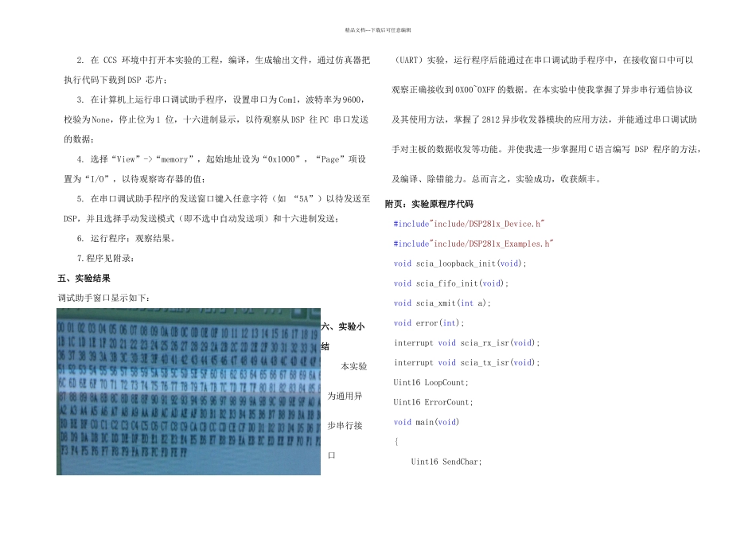Click code line 'void scia_loopback_init(void);'
756x535 pixels.
(x=460, y=264)
